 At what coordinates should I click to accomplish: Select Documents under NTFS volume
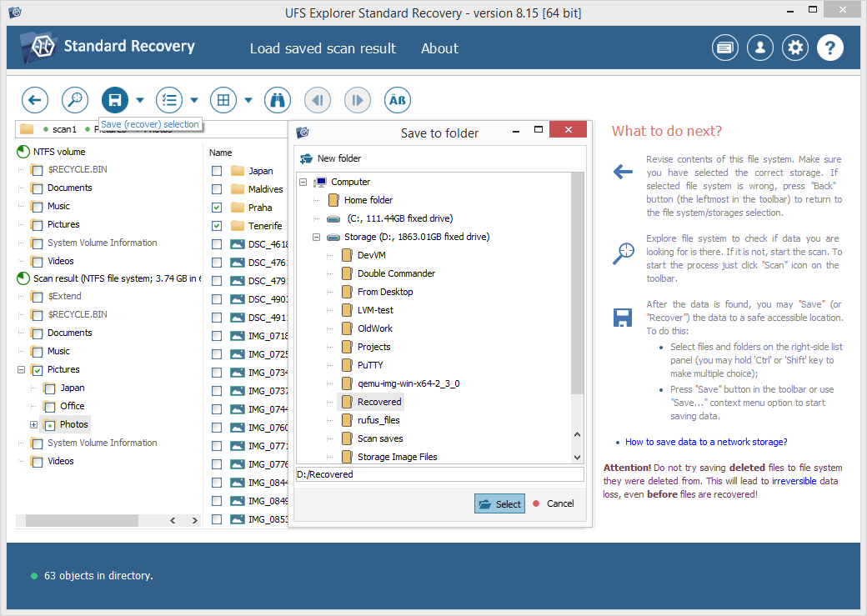70,188
